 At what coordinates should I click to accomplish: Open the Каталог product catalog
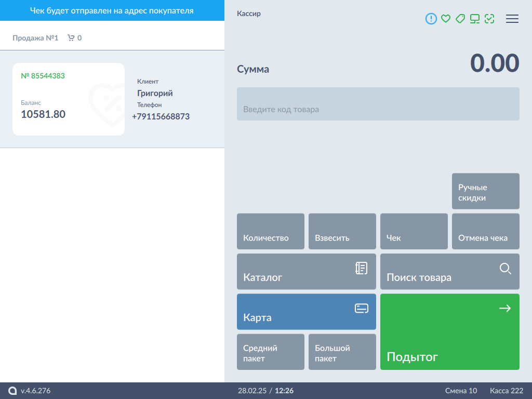307,271
